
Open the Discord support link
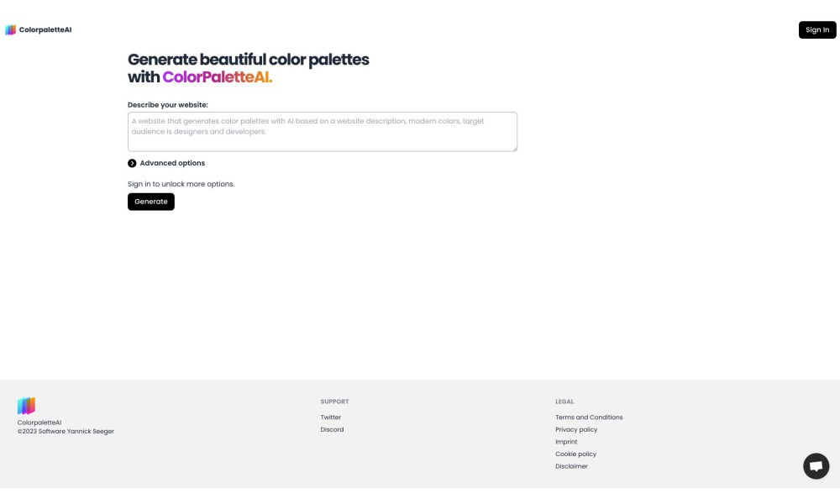(332, 429)
